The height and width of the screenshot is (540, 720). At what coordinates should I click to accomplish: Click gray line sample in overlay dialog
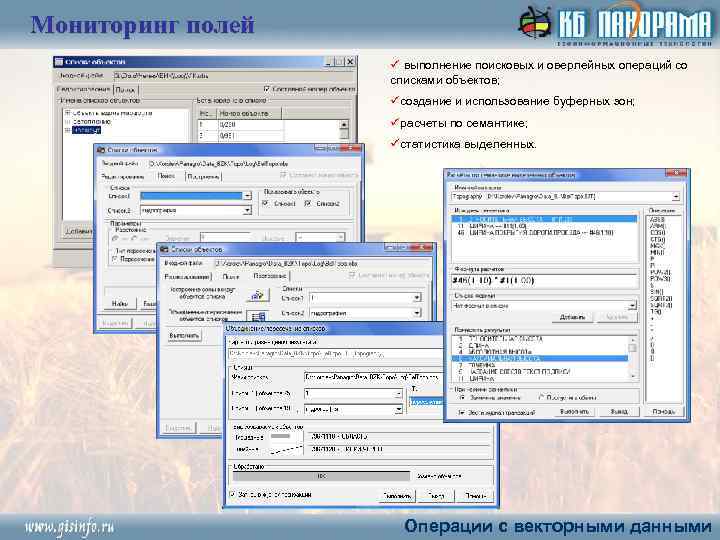pos(280,436)
